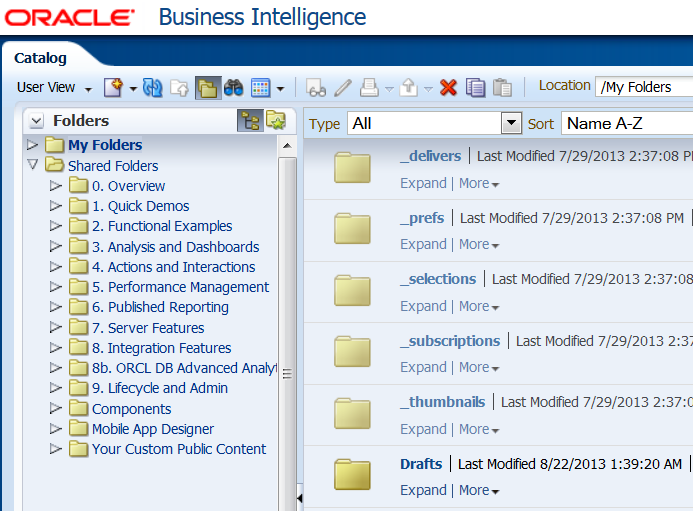Select Mobile App Designer folder
The height and width of the screenshot is (511, 693).
click(153, 429)
